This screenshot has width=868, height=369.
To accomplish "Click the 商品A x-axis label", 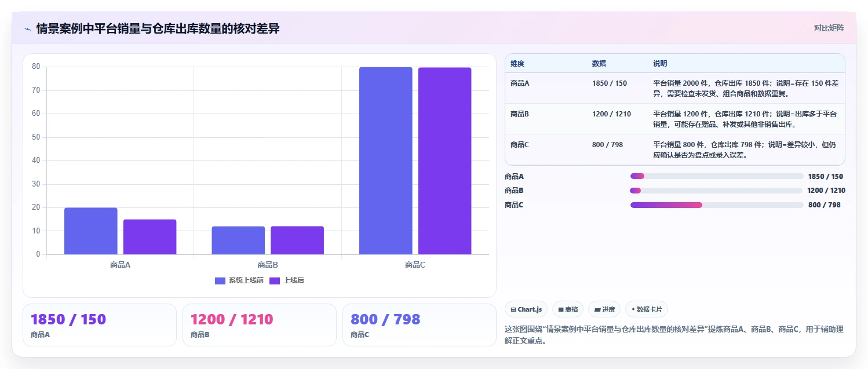I will 120,265.
